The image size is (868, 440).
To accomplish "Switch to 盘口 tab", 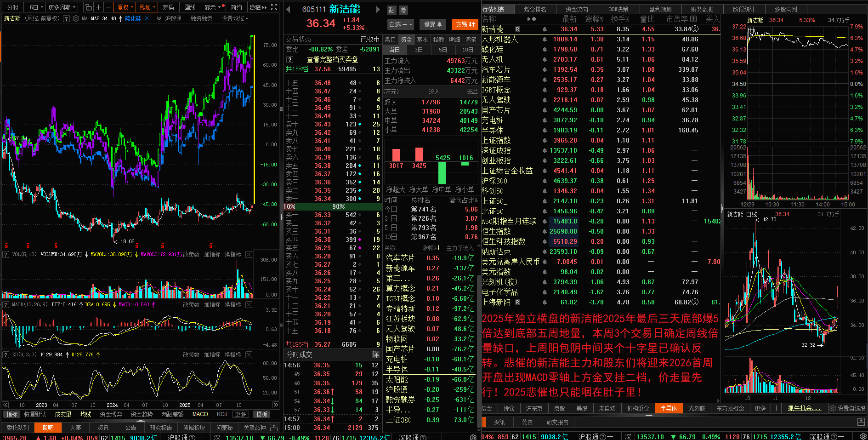I will [391, 40].
